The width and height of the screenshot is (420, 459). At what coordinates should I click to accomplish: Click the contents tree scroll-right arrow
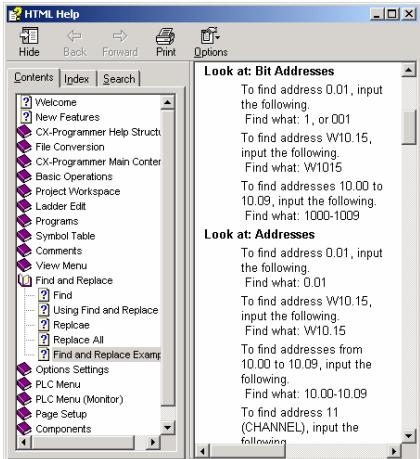(x=153, y=442)
